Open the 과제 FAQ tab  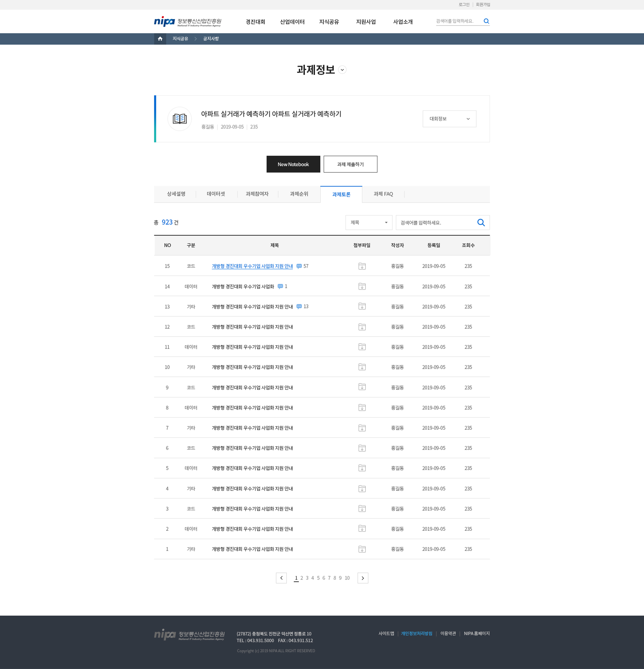point(383,194)
